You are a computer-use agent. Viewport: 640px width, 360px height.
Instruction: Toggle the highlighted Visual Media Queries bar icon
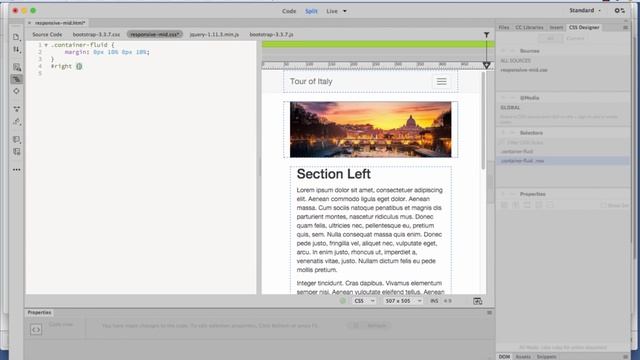pos(17,79)
